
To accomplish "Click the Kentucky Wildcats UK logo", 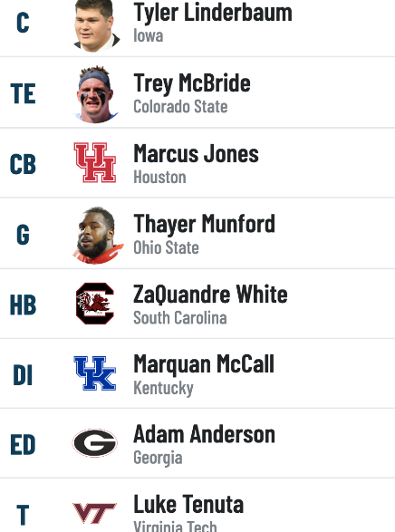I will point(95,373).
